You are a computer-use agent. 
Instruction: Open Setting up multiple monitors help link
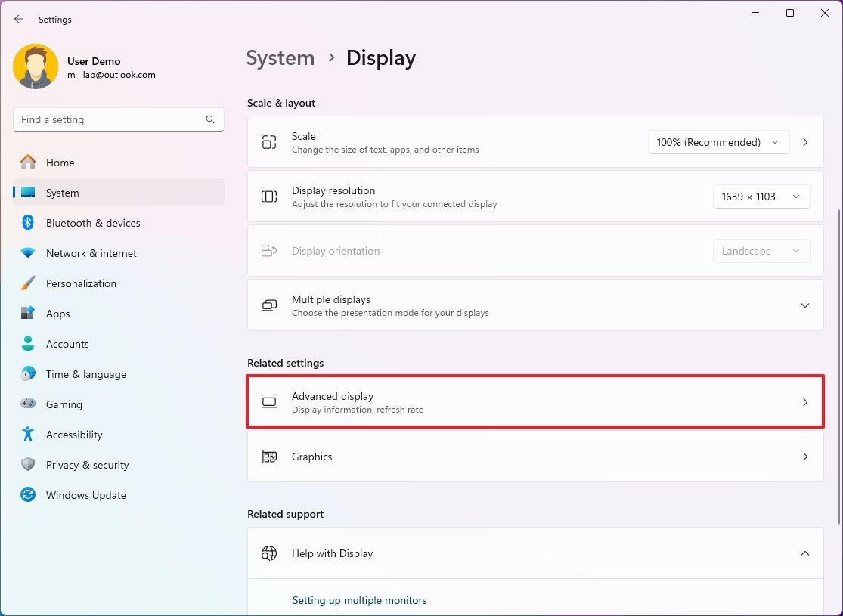(359, 599)
